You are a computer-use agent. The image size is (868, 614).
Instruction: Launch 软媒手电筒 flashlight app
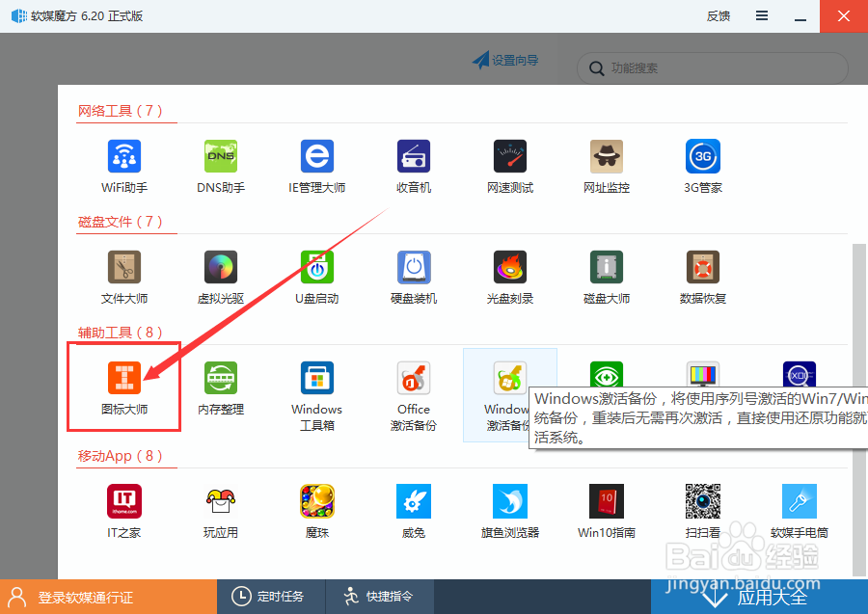799,511
